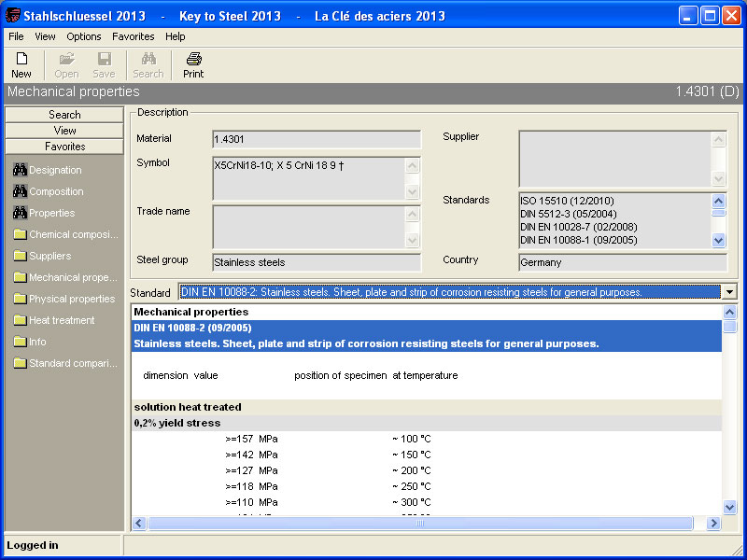Click the Search panel button
747x560 pixels.
64,115
